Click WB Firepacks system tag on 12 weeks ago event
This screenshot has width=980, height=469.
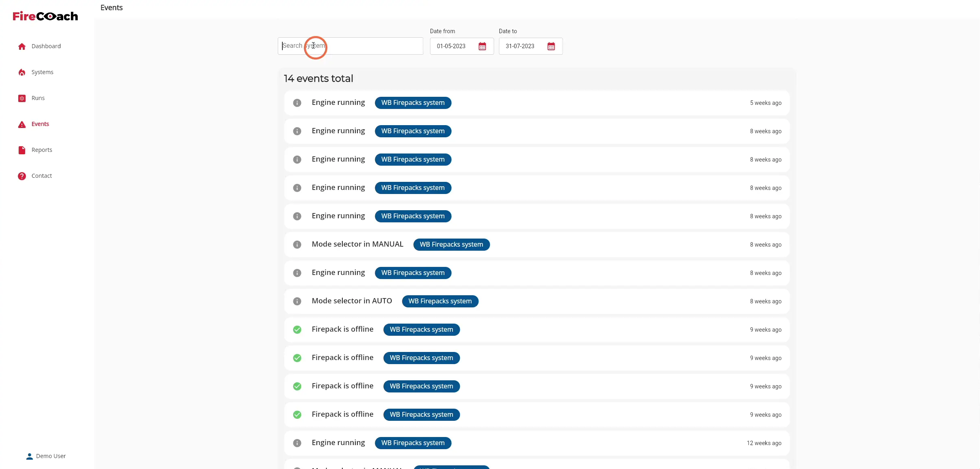tap(413, 443)
